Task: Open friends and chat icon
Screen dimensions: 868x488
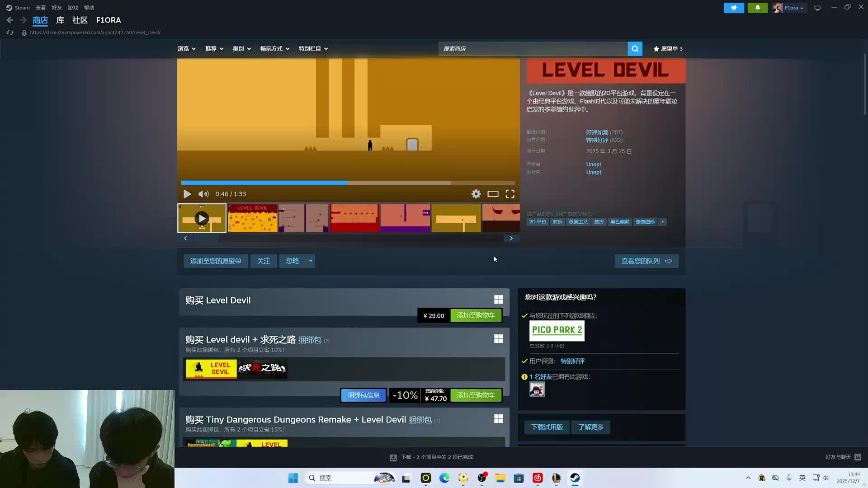Action: 858,457
